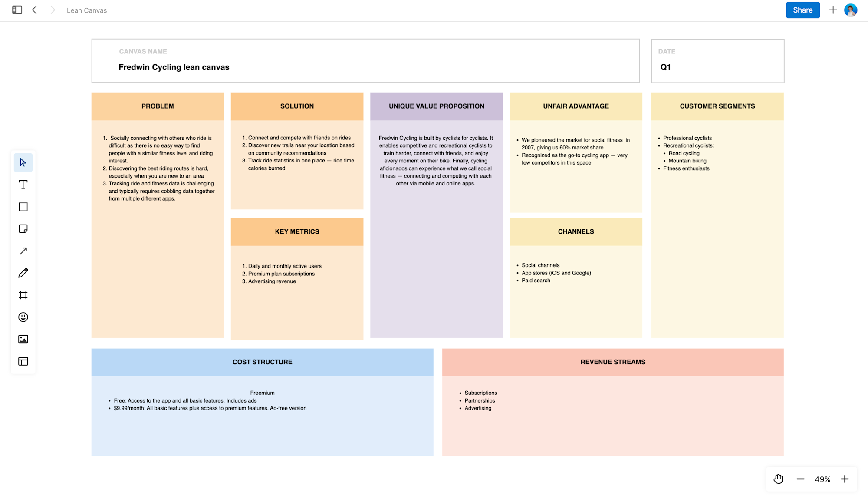
Task: Open the emoji sticker picker
Action: [23, 317]
